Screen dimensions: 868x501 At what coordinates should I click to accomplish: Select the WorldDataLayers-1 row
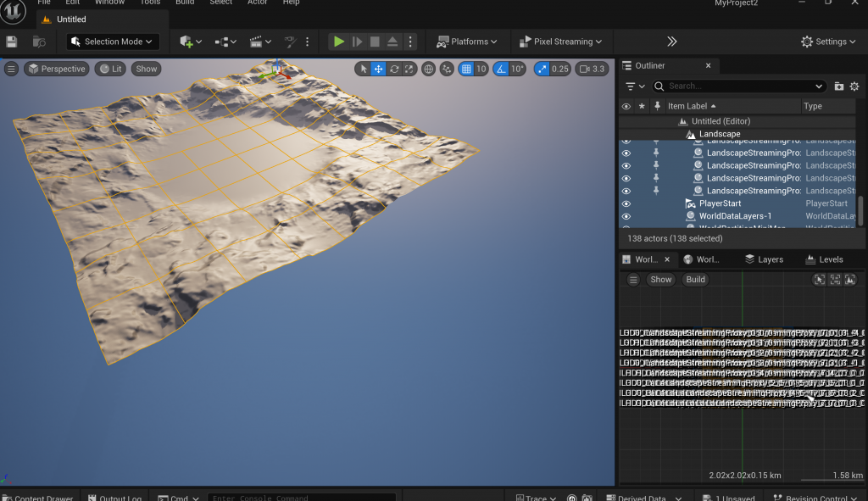click(737, 216)
